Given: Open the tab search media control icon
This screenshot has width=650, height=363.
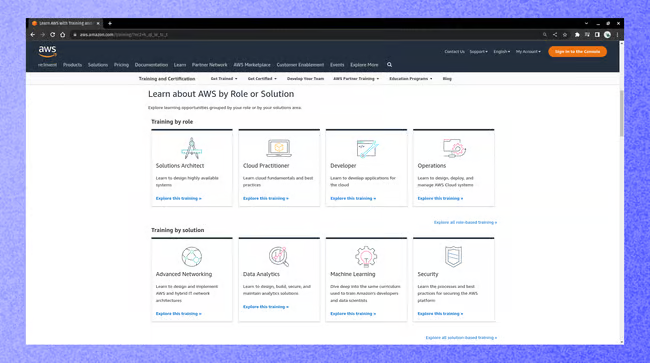Looking at the screenshot, I should coord(587,35).
